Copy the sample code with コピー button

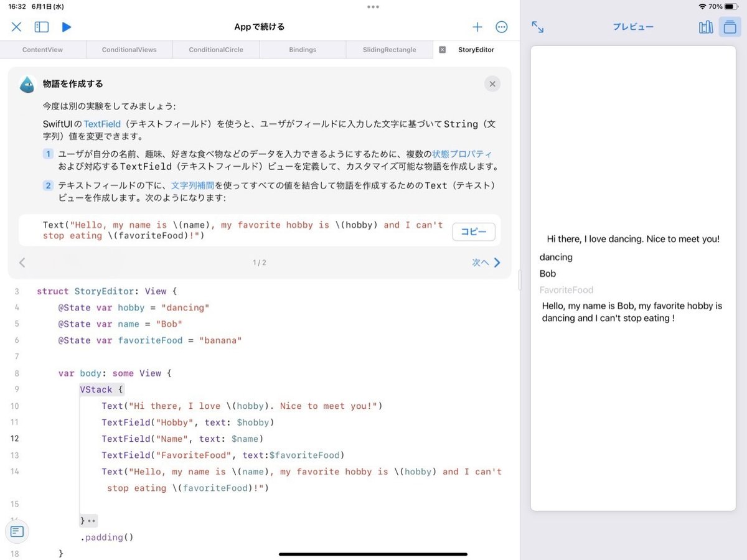(x=474, y=231)
